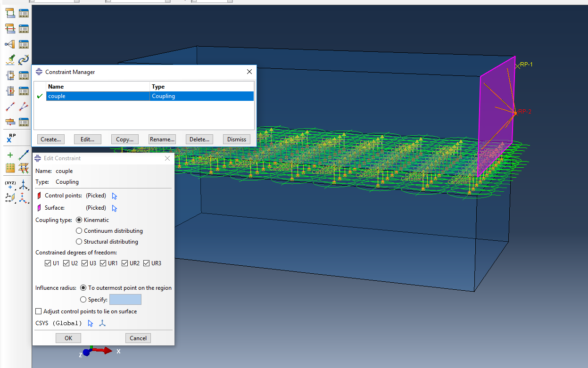The image size is (588, 368).
Task: Confirm Edit Constraint with OK
Action: tap(68, 338)
